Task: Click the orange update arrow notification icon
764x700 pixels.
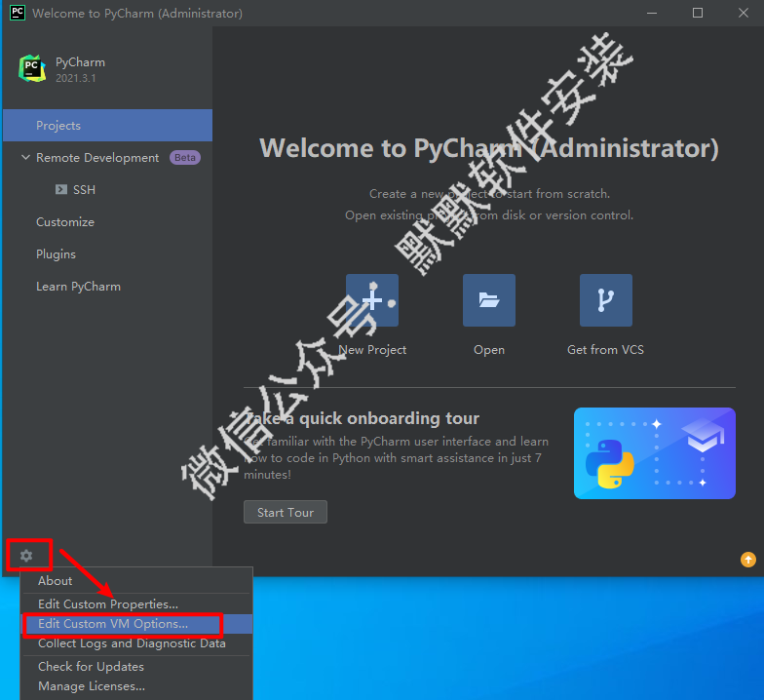Action: point(748,560)
